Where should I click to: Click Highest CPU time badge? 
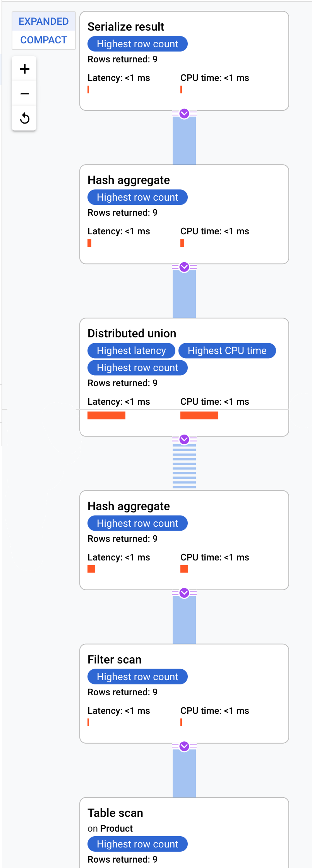click(x=227, y=351)
